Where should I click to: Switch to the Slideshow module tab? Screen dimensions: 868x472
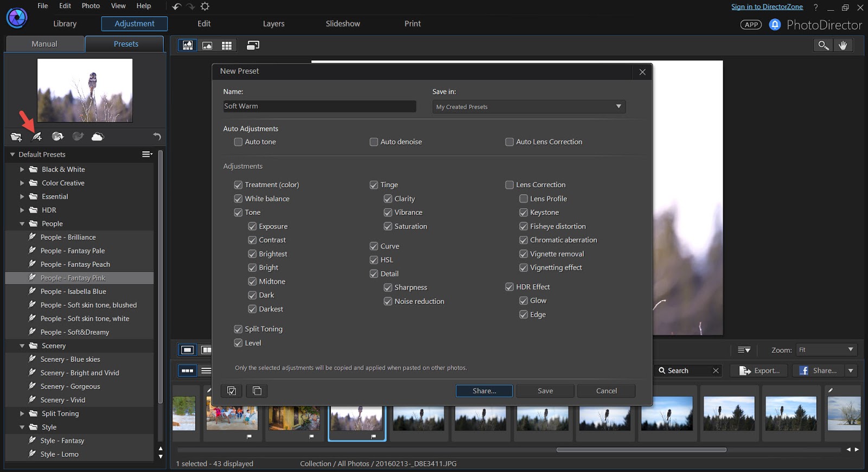click(x=343, y=24)
